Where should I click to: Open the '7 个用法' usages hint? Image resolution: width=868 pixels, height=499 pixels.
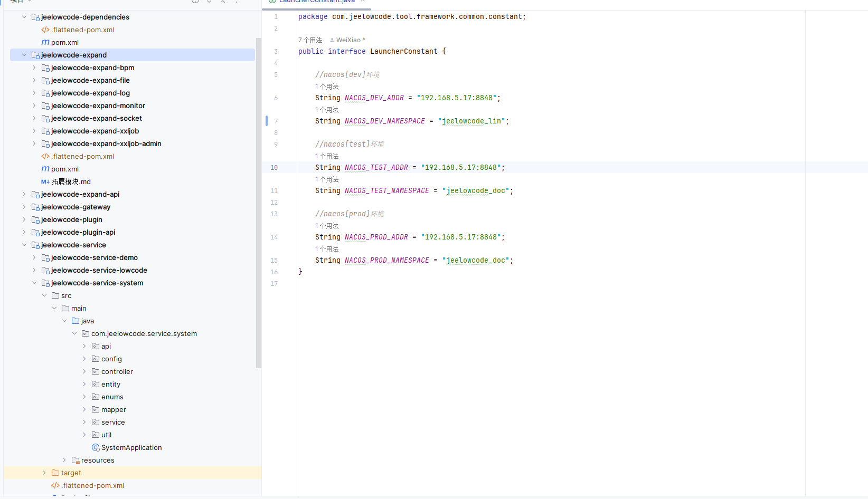[x=310, y=40]
